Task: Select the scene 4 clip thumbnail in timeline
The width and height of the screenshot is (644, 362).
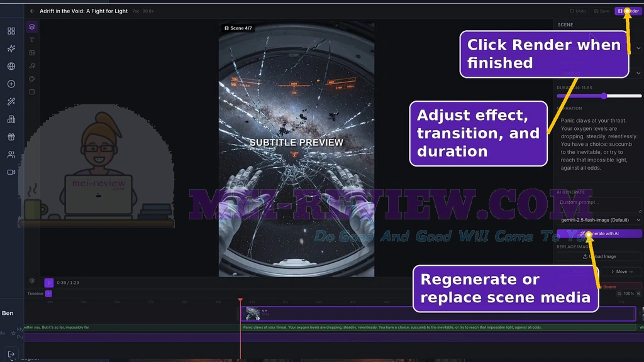Action: 253,314
